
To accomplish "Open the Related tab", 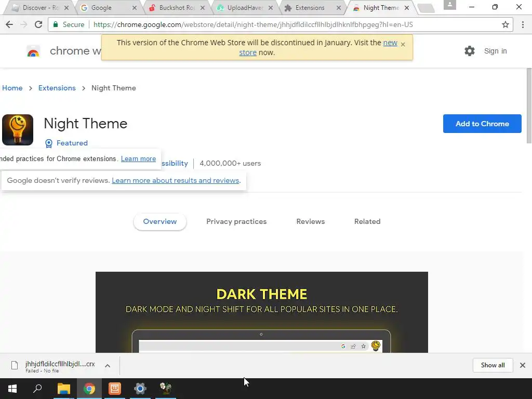I will tap(367, 221).
